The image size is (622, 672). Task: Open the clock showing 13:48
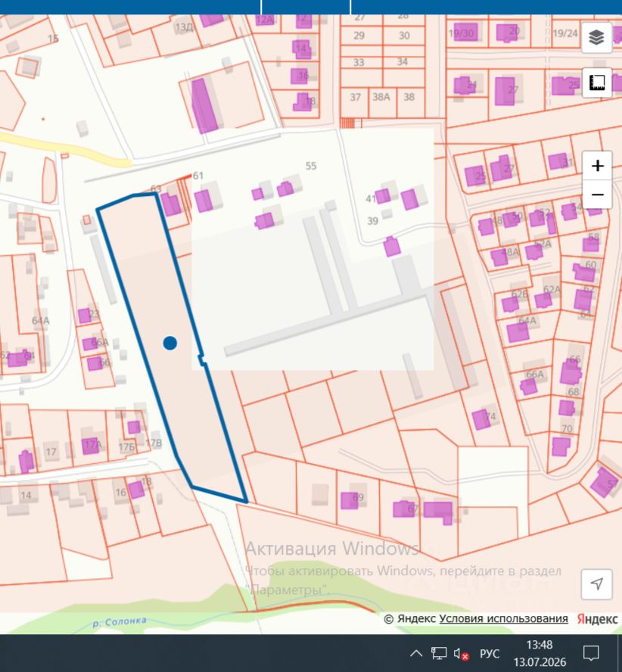click(x=540, y=653)
